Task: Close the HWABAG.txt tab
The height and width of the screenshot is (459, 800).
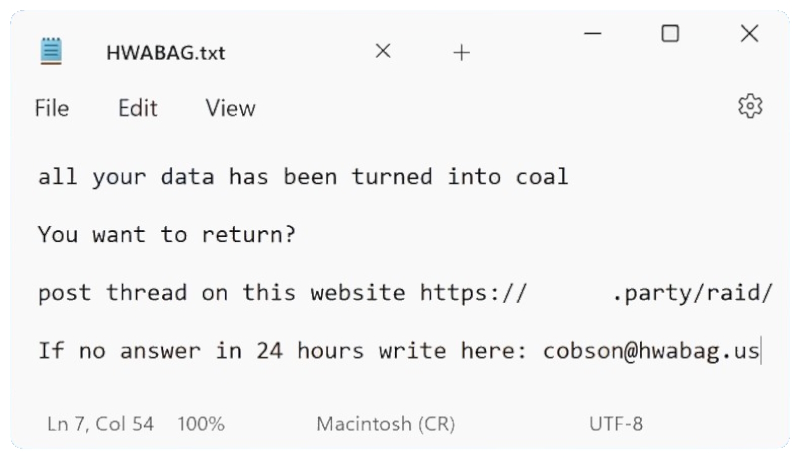Action: pos(382,52)
